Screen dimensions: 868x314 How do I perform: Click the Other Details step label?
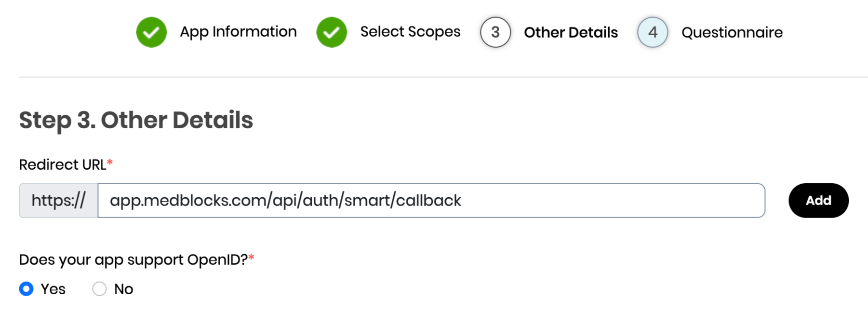pyautogui.click(x=571, y=32)
